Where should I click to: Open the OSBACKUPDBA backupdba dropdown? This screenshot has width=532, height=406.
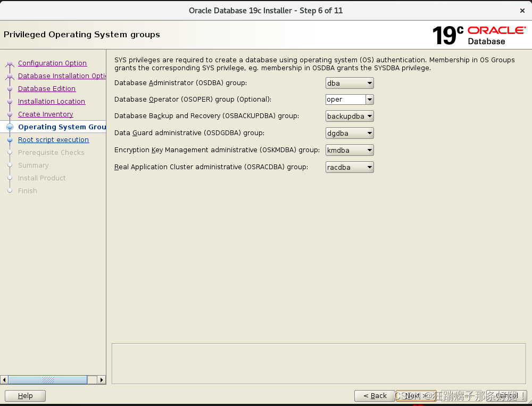tap(369, 116)
